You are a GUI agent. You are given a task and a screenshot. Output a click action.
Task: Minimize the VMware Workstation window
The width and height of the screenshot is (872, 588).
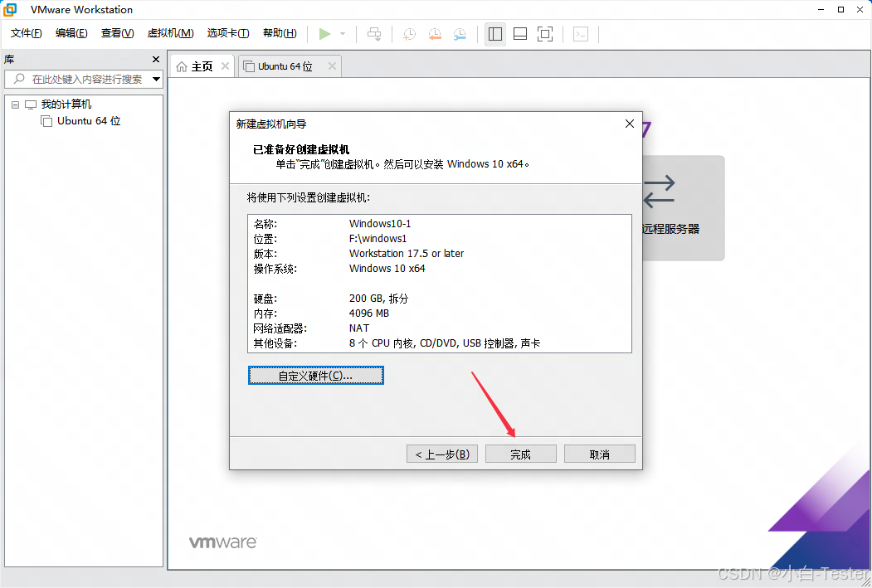[x=821, y=9]
